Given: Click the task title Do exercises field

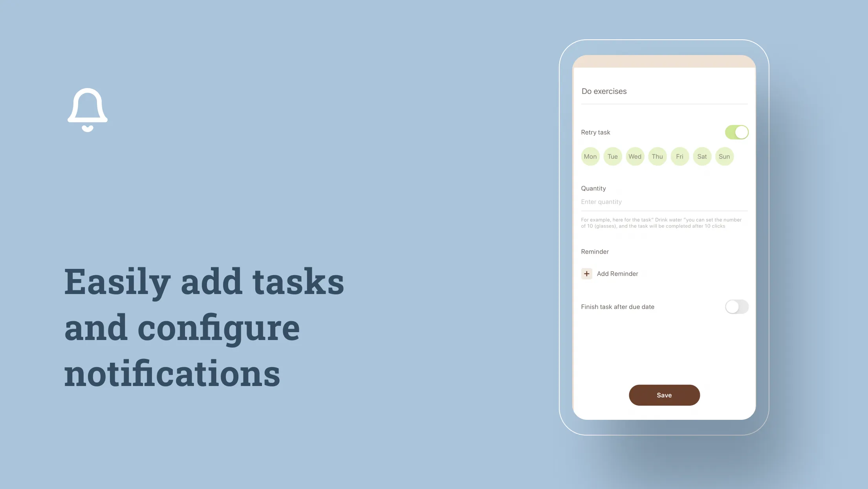Looking at the screenshot, I should (x=663, y=91).
